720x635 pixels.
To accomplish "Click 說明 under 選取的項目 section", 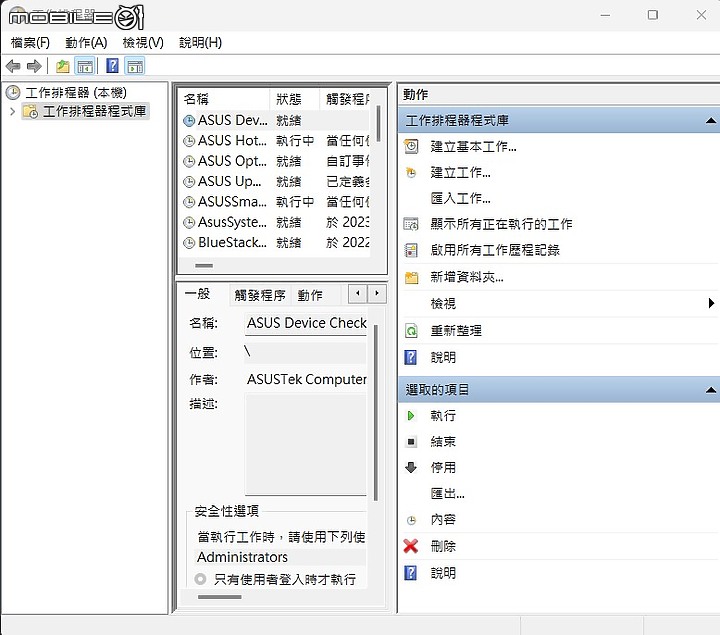I will 443,573.
